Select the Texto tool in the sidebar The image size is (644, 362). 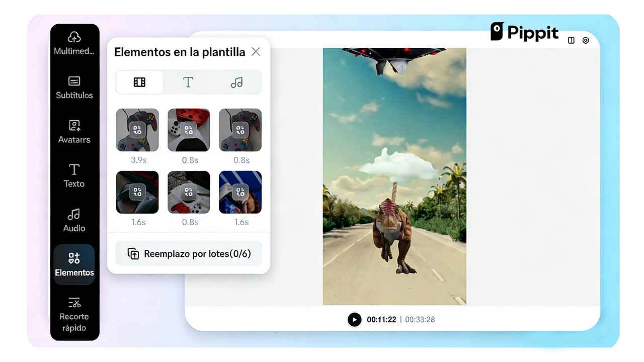(x=74, y=176)
